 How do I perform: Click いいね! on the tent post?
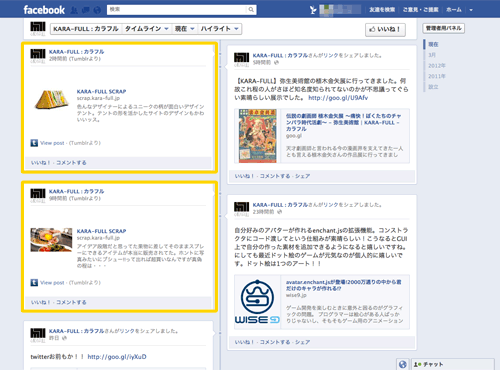[40, 163]
